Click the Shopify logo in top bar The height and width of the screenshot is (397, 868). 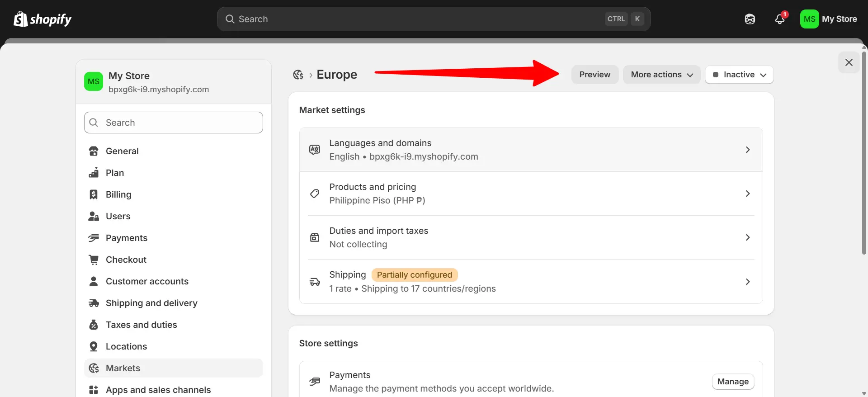[42, 19]
